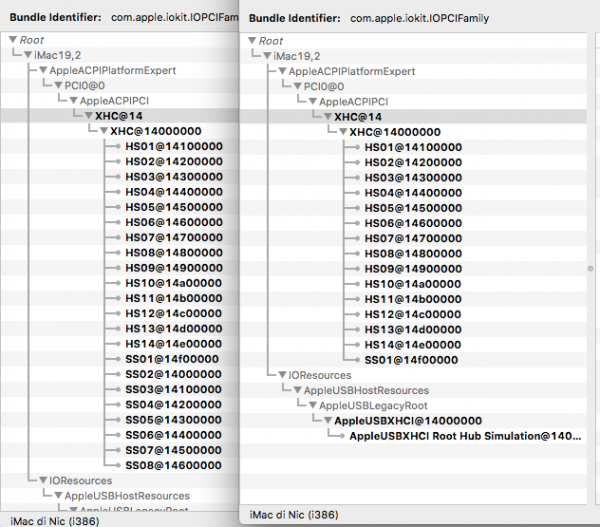Viewport: 600px width, 527px height.
Task: Select HS02@14200000 in left window
Action: [174, 162]
